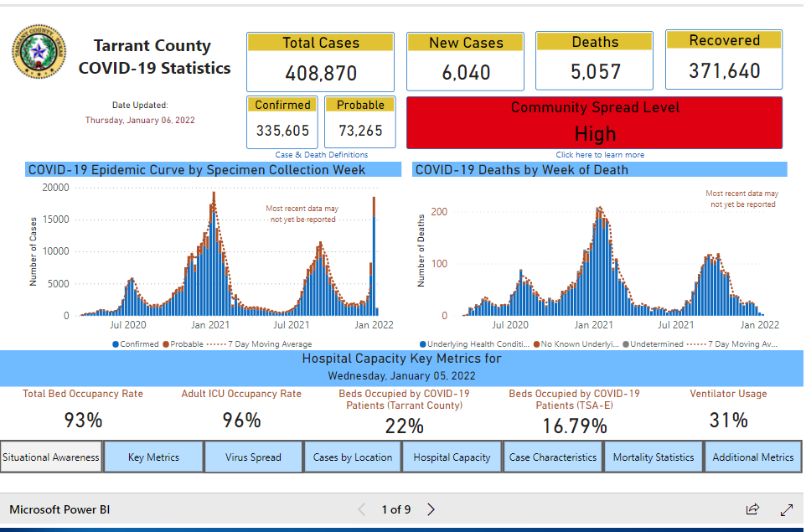This screenshot has width=806, height=532.
Task: Click the Underlying Health Conditi... legend entry
Action: (474, 344)
